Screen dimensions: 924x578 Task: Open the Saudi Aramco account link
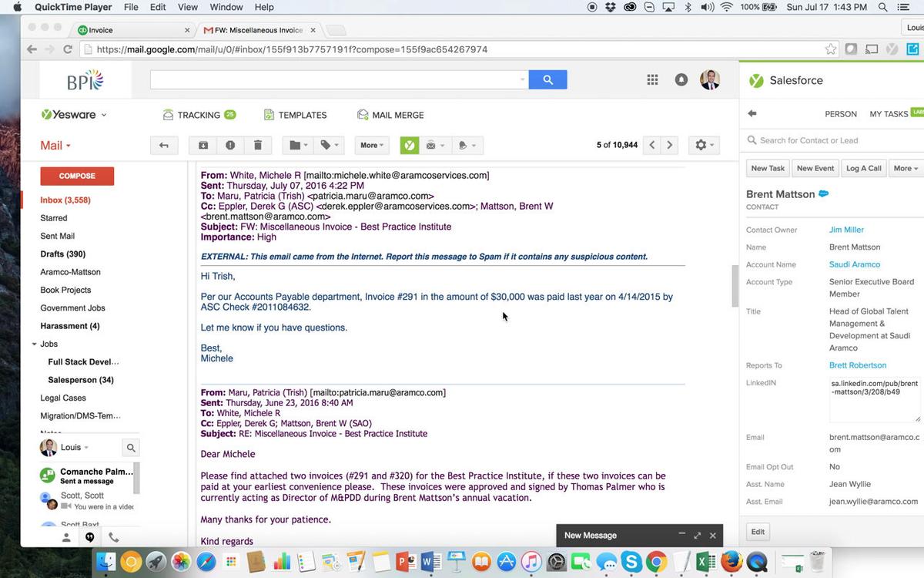pyautogui.click(x=855, y=264)
